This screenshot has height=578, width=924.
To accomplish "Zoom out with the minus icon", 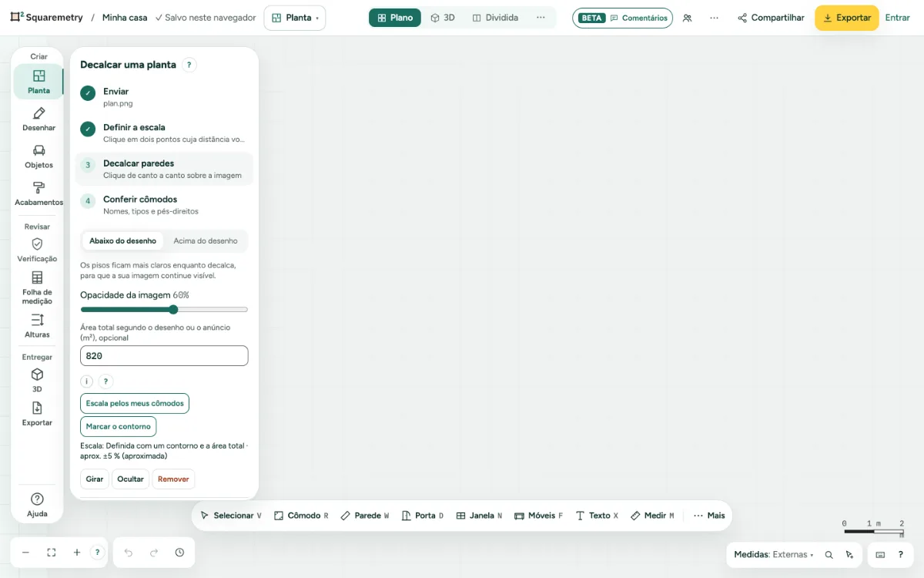I will 25,553.
